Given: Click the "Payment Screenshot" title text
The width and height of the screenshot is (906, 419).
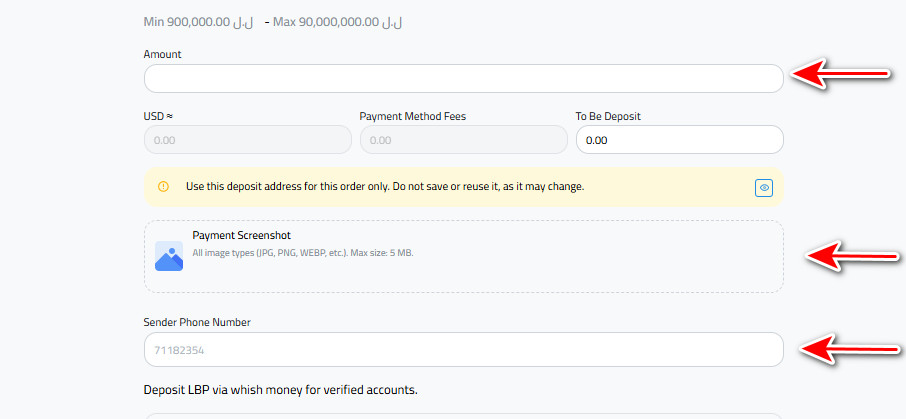Looking at the screenshot, I should point(241,235).
